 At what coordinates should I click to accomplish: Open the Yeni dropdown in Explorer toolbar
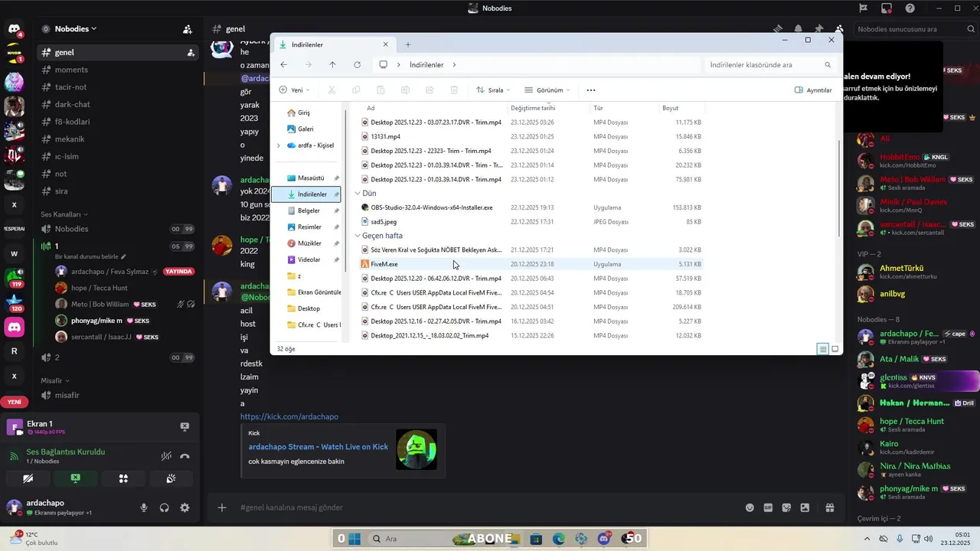(295, 90)
